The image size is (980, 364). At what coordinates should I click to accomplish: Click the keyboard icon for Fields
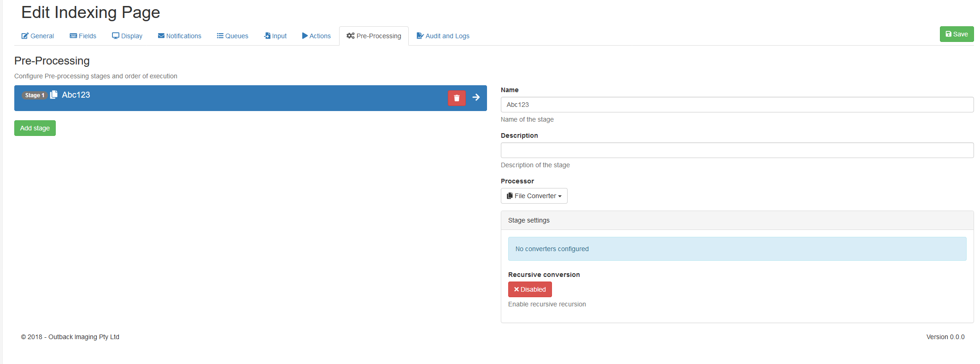(73, 36)
